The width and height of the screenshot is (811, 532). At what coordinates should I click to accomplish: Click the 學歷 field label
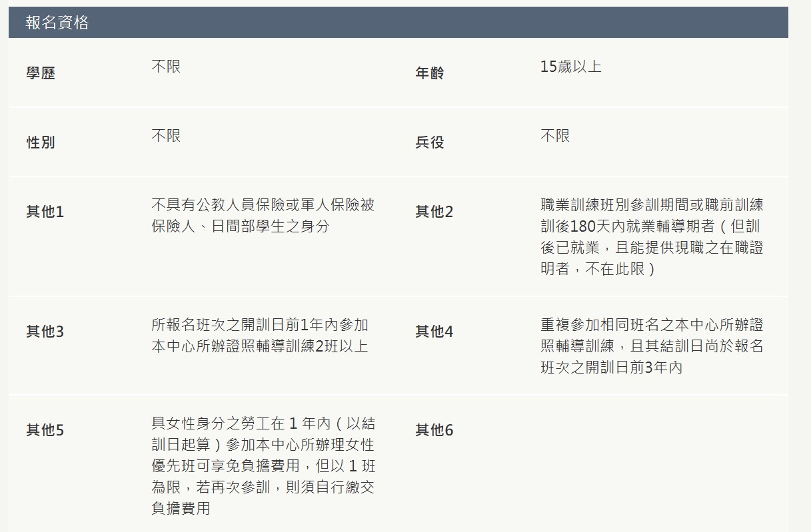click(x=41, y=73)
